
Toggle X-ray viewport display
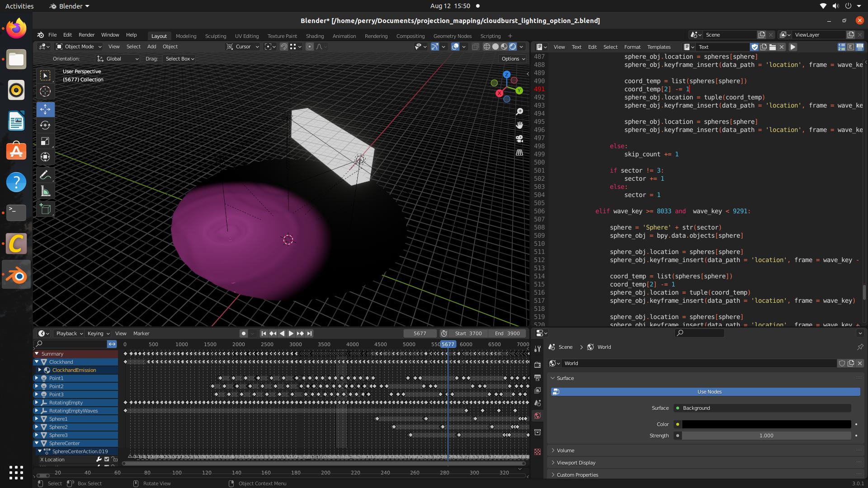coord(475,47)
